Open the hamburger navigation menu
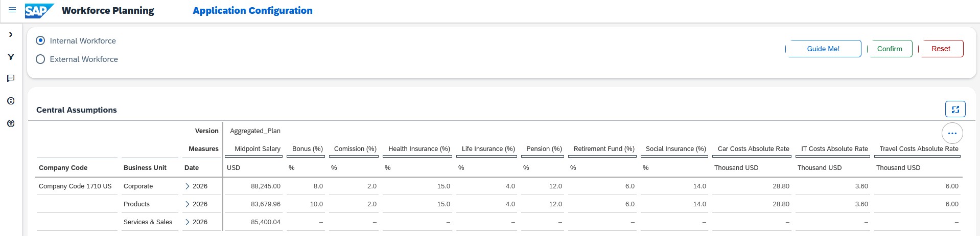 pyautogui.click(x=12, y=10)
